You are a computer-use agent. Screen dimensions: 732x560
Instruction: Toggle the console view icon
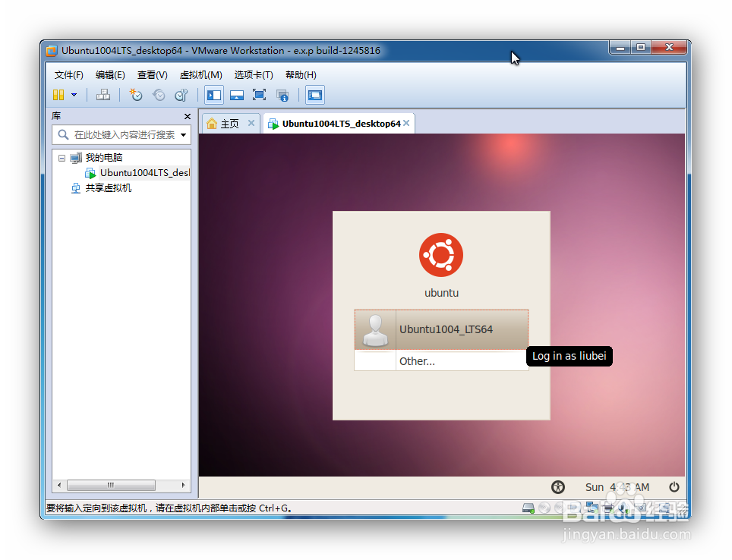315,95
